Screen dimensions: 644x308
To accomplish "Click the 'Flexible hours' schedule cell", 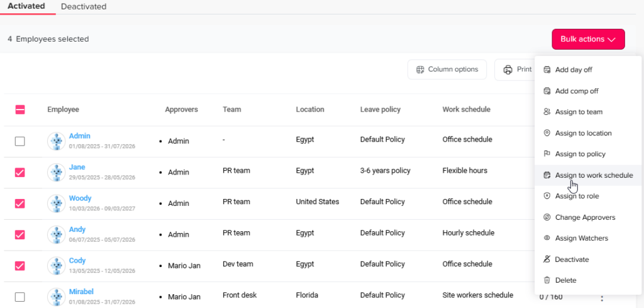I will pyautogui.click(x=465, y=170).
